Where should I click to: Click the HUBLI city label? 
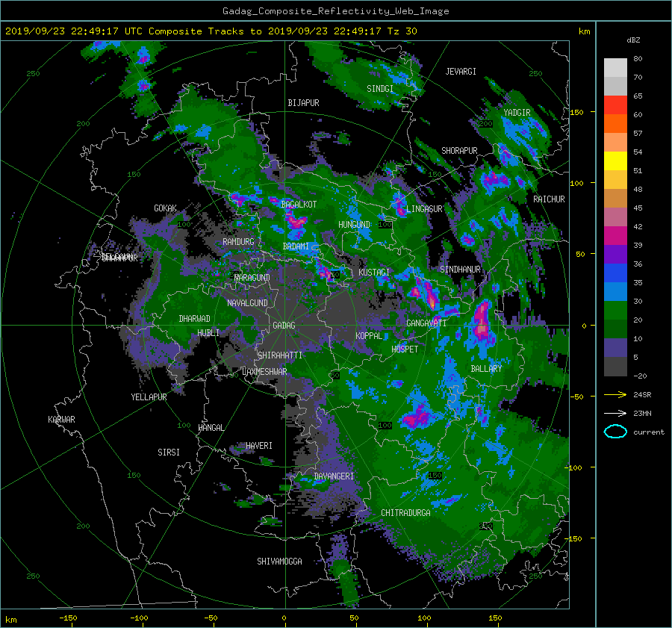coord(208,333)
